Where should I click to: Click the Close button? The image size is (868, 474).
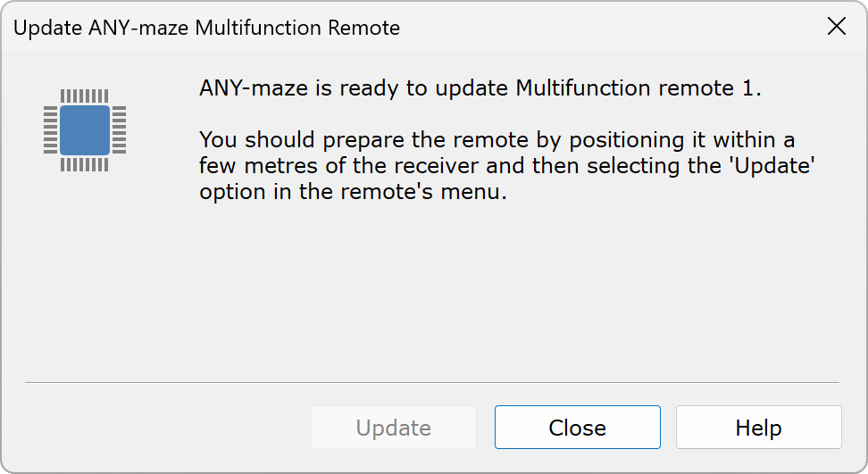(x=578, y=427)
